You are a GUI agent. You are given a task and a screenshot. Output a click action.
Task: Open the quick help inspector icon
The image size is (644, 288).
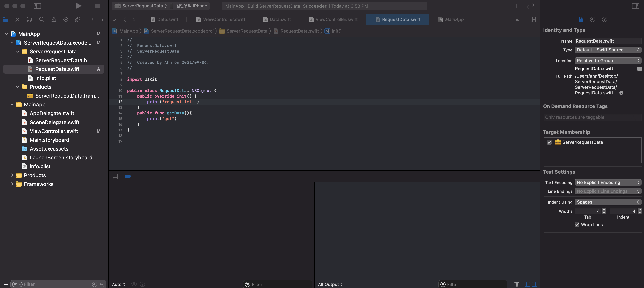pos(604,19)
